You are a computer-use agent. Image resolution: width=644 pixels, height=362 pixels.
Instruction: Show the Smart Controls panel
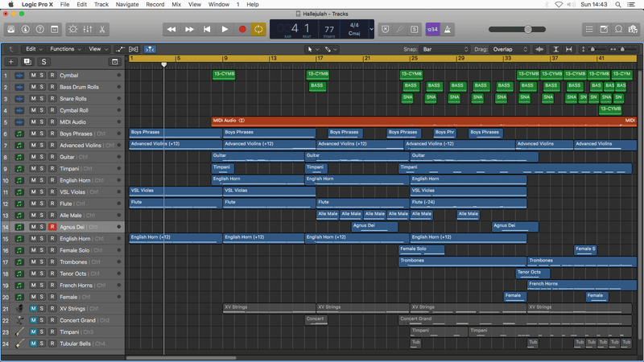click(72, 29)
